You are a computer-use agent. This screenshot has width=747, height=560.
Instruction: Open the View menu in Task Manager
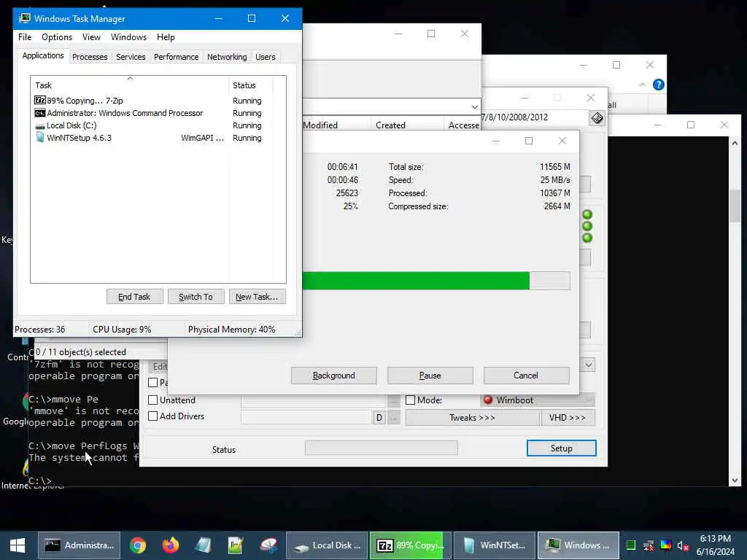click(x=91, y=37)
